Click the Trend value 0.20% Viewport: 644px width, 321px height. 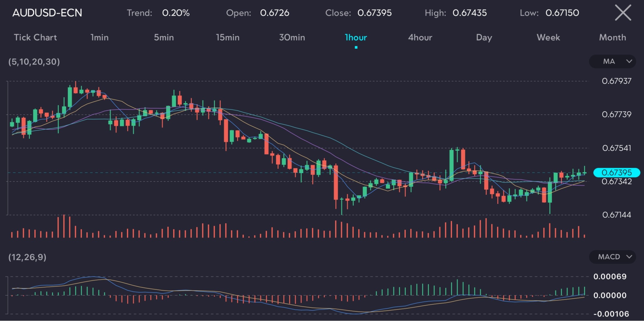(176, 13)
